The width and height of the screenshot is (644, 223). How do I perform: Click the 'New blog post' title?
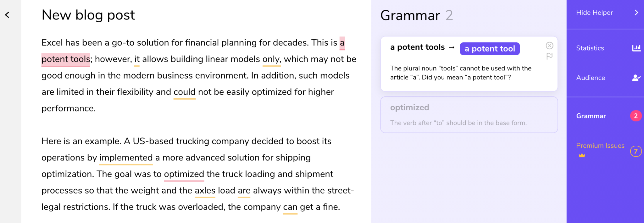(88, 15)
